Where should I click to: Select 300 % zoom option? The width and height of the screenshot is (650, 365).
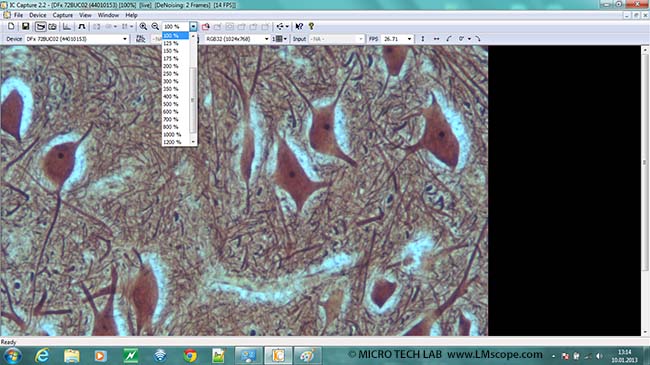pyautogui.click(x=176, y=81)
